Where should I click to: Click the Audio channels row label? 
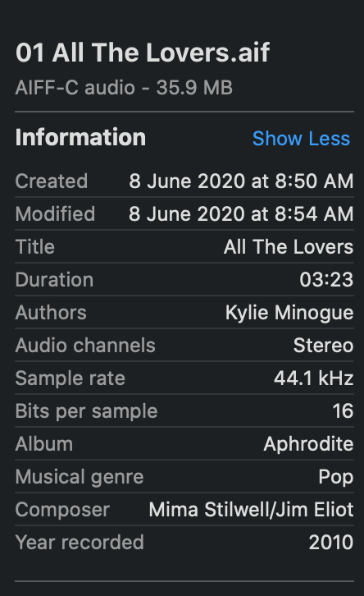(85, 346)
